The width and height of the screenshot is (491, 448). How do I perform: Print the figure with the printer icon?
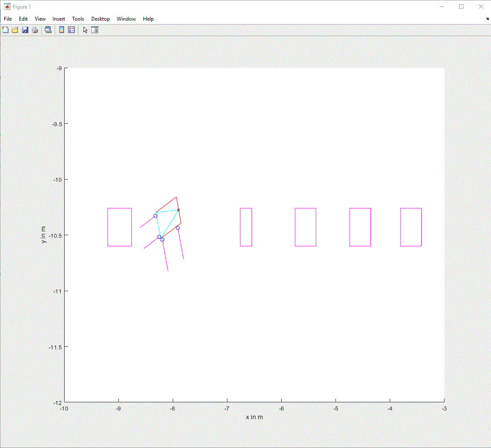(x=35, y=30)
